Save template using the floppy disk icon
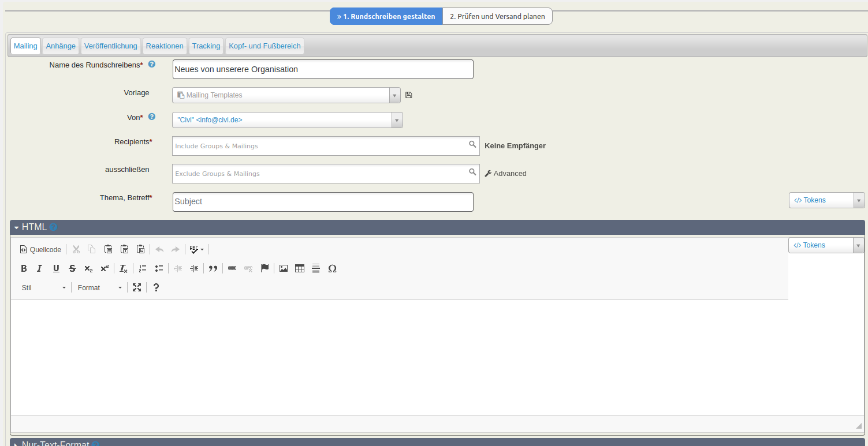This screenshot has width=868, height=446. point(409,95)
